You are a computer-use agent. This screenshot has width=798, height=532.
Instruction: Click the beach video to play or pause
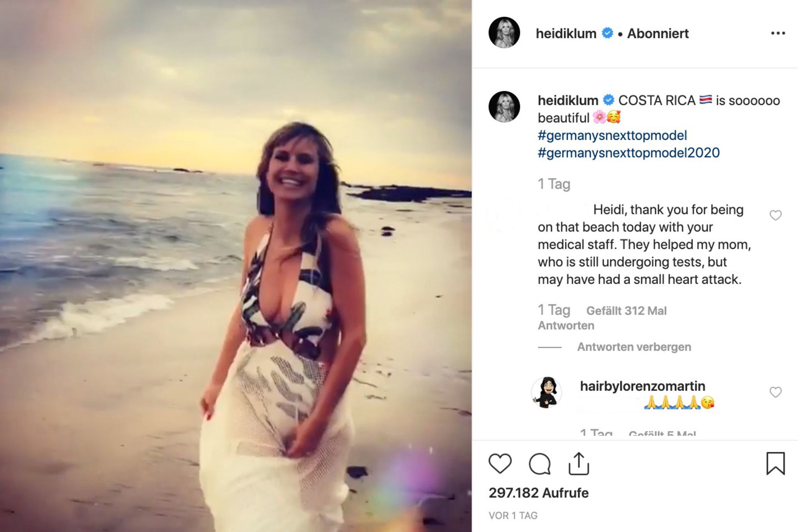[x=236, y=266]
